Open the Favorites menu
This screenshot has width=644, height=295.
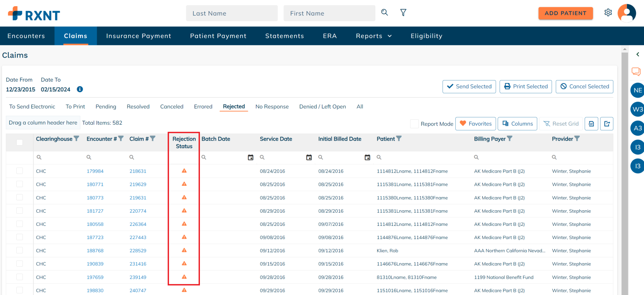tap(476, 124)
